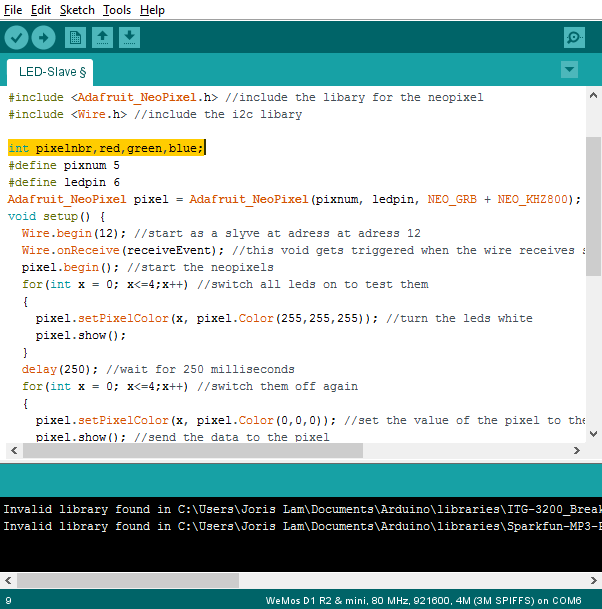This screenshot has width=602, height=609.
Task: Click 'pixel.begin();' statement
Action: (70, 268)
